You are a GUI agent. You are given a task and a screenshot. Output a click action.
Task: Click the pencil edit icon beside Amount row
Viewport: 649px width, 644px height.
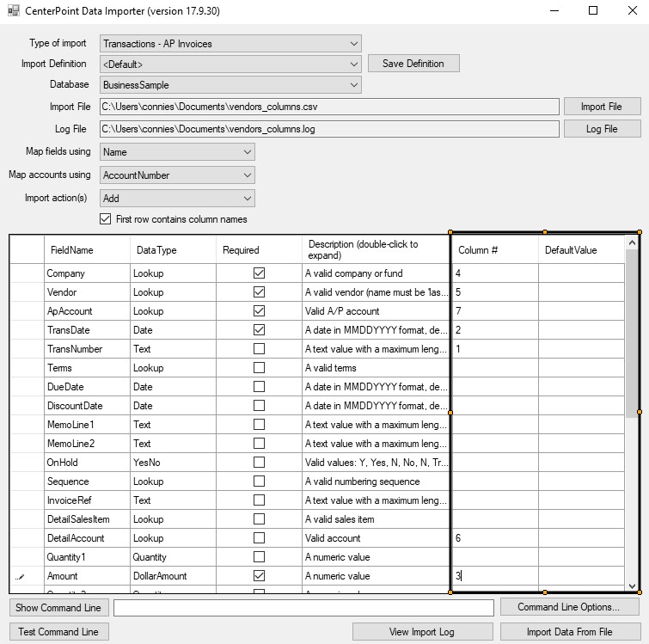tap(21, 576)
